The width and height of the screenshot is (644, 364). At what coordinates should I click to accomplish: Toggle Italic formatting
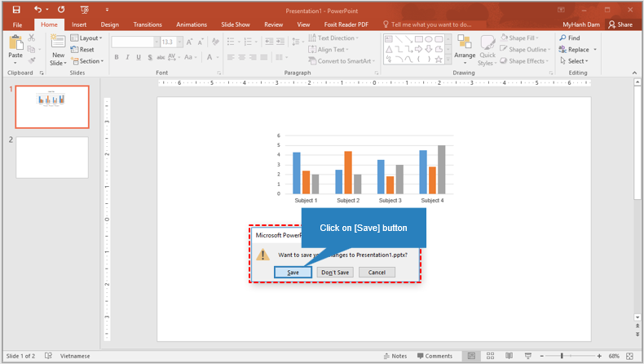click(127, 57)
